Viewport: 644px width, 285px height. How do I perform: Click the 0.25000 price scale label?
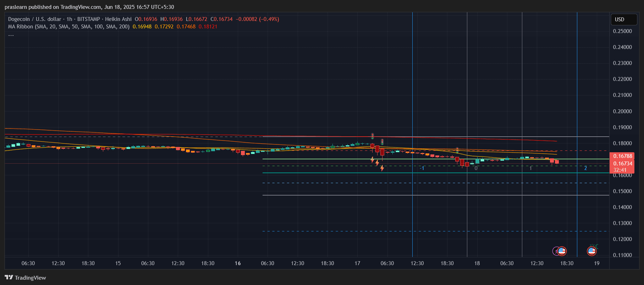coord(622,31)
